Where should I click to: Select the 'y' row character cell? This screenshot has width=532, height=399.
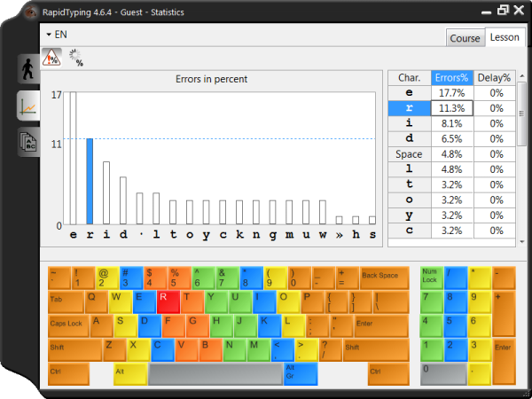[x=410, y=215]
